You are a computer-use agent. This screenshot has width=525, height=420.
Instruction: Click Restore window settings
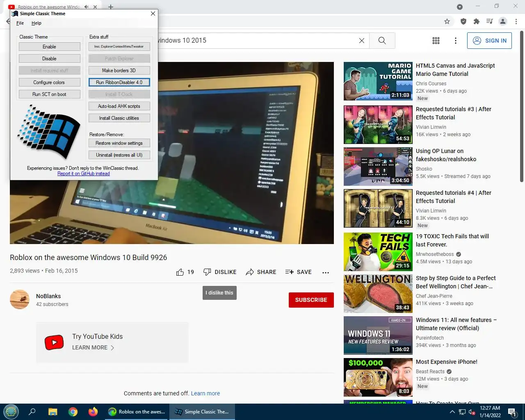pos(119,143)
